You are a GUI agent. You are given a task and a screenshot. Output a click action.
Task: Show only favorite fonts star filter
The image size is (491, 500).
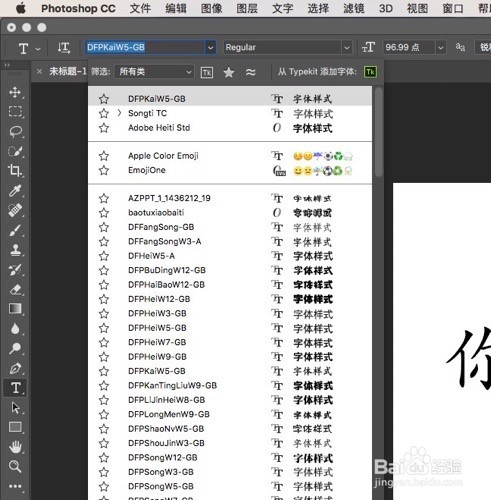tap(229, 72)
